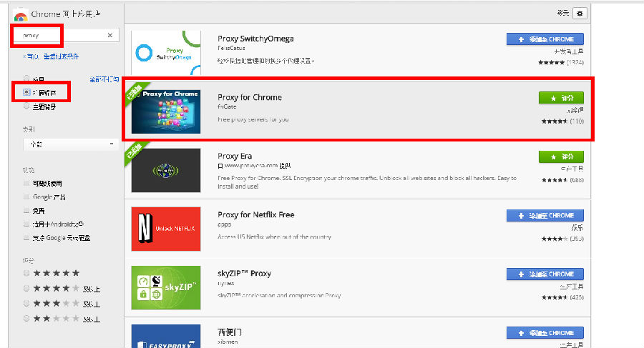
Task: Tick the runs-offline checkbox
Action: tap(26, 183)
